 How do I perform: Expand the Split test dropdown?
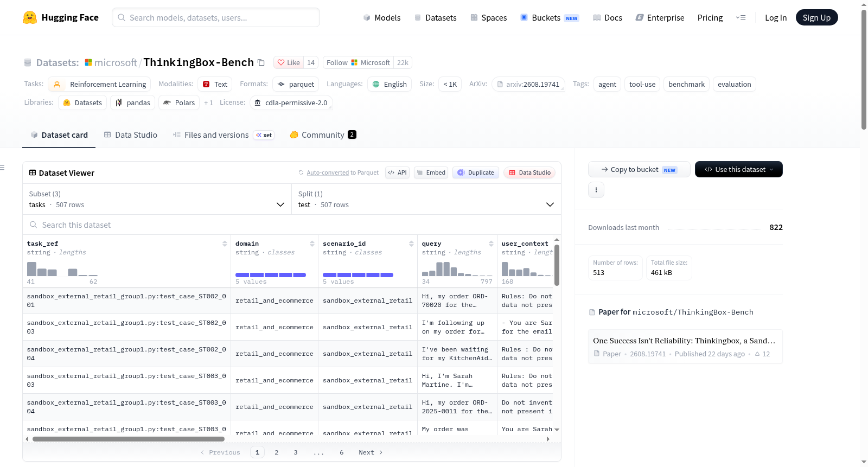(426, 199)
